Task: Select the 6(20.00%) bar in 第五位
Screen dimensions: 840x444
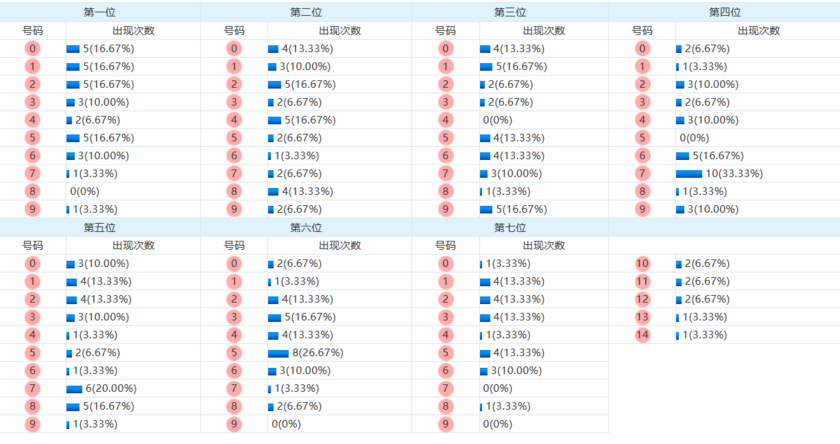Action: (74, 388)
